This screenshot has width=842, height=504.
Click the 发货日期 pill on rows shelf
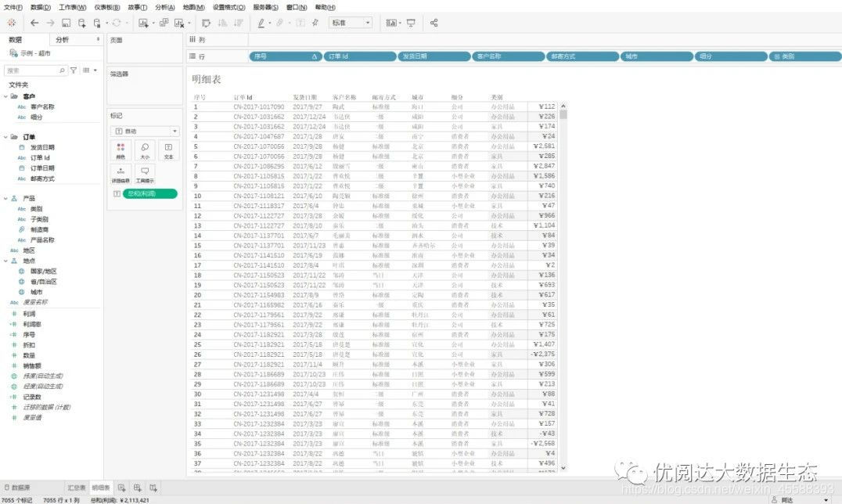pos(434,56)
